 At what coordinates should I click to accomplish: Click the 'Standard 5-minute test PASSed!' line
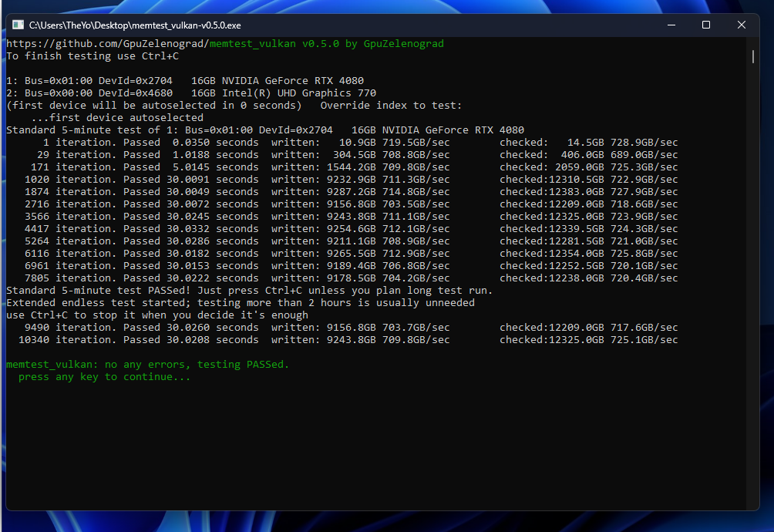pos(249,290)
